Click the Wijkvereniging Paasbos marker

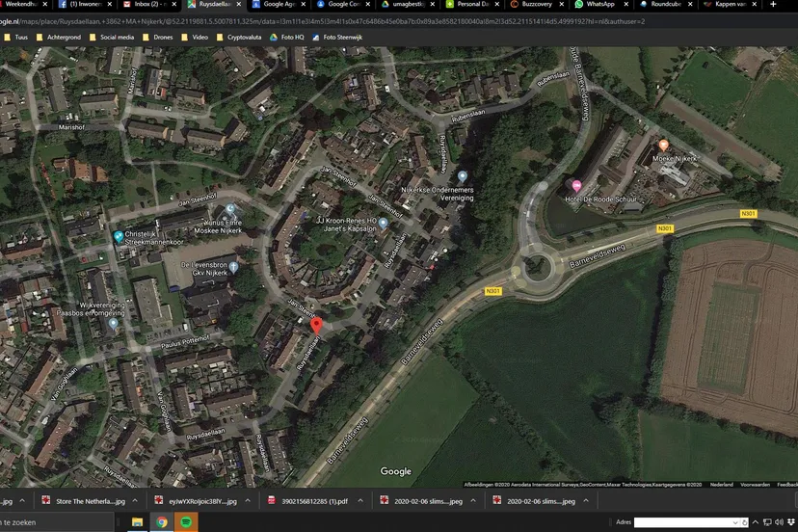tap(113, 323)
